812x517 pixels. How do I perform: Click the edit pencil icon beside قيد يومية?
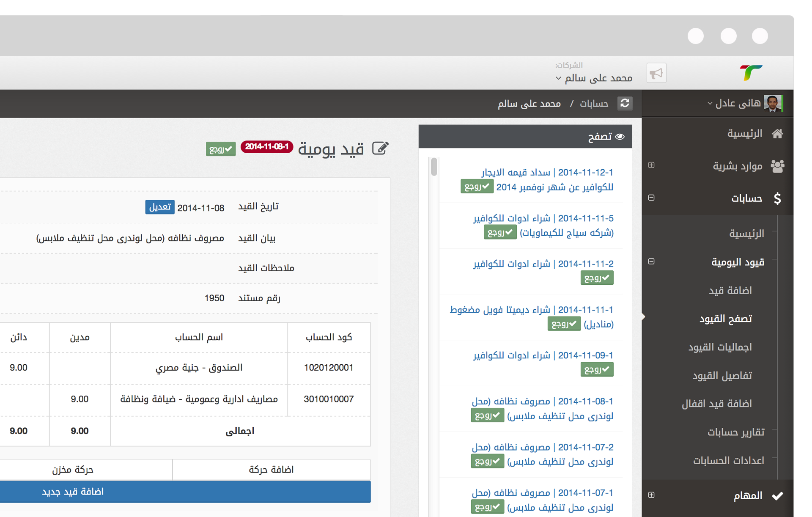click(380, 148)
